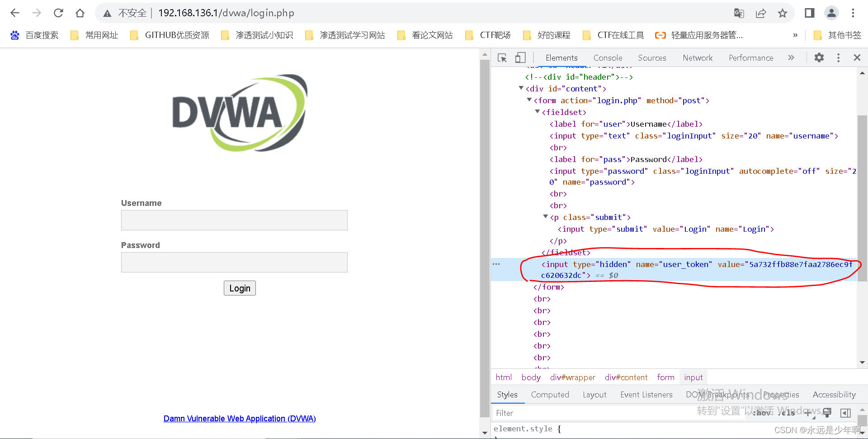The width and height of the screenshot is (868, 439).
Task: Open the translate page icon
Action: 739,13
